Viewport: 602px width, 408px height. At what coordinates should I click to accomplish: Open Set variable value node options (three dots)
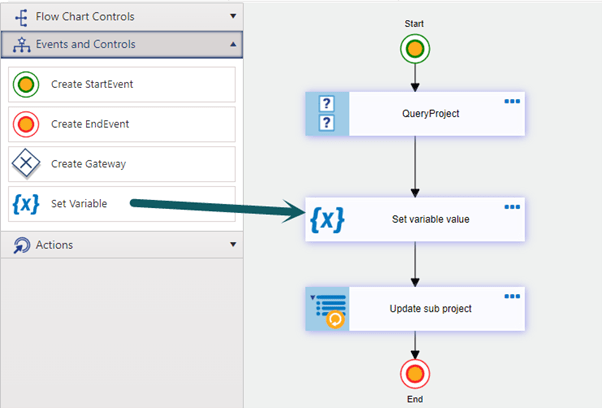point(512,207)
